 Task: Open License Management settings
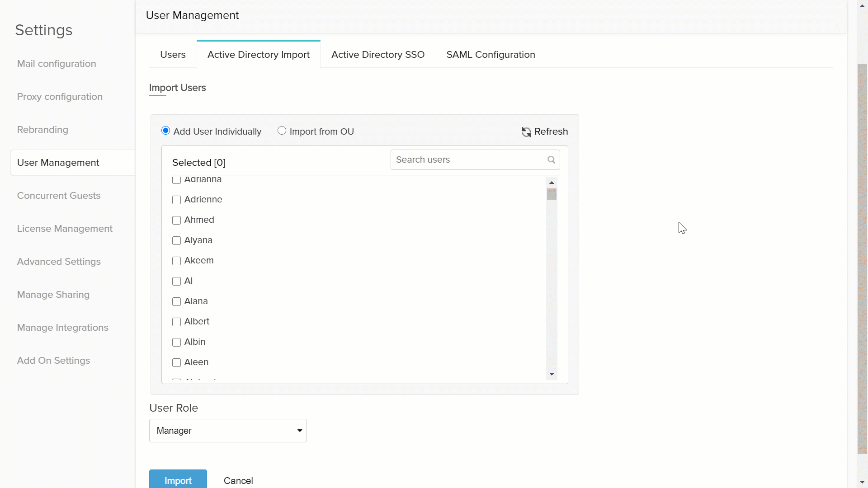[65, 229]
